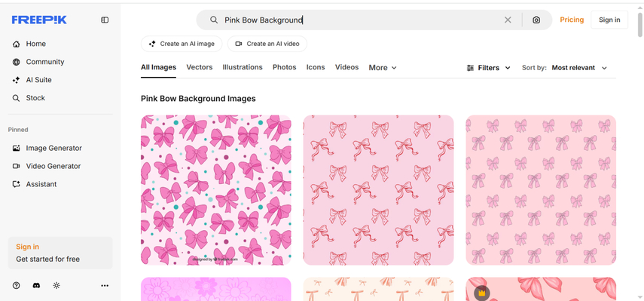
Task: Open the Discord icon in sidebar
Action: click(36, 285)
